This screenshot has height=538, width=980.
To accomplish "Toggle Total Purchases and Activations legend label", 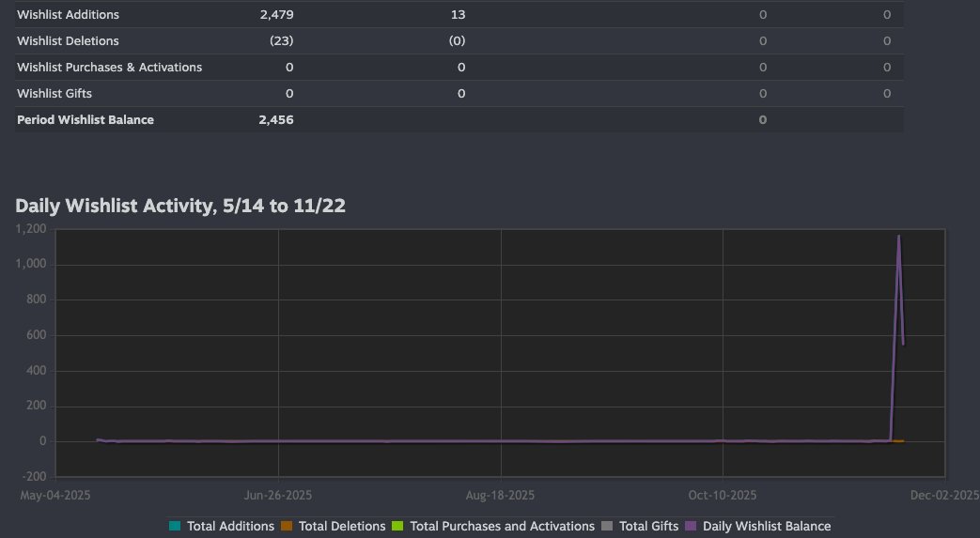I will 503,526.
